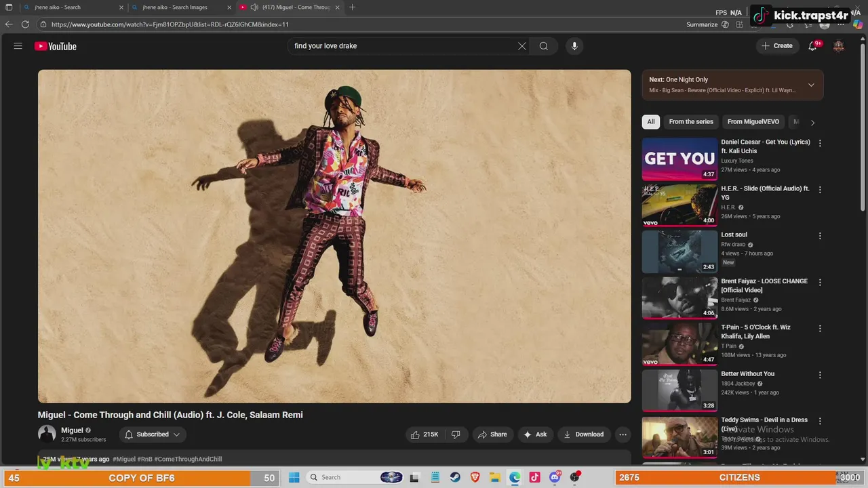The width and height of the screenshot is (868, 488).
Task: Share the Miguel video
Action: pos(492,434)
